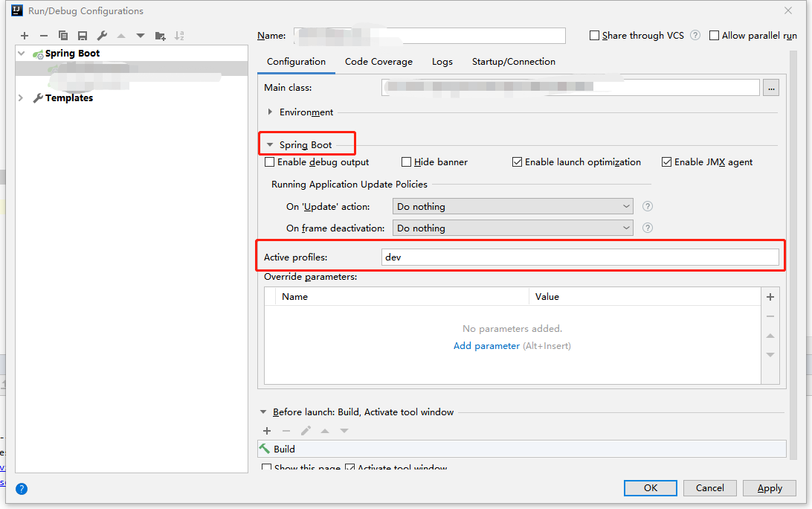Open edit templates wrench icon
The height and width of the screenshot is (509, 812).
click(x=102, y=36)
